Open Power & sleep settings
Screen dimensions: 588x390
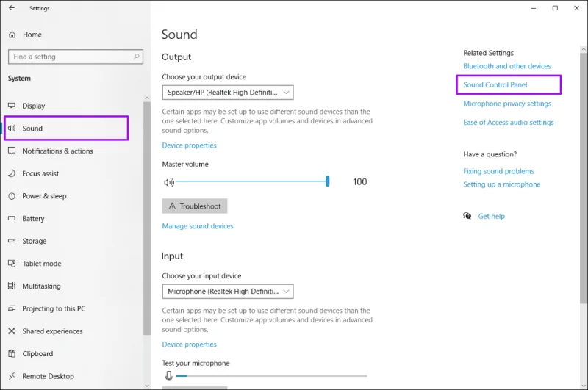click(44, 196)
